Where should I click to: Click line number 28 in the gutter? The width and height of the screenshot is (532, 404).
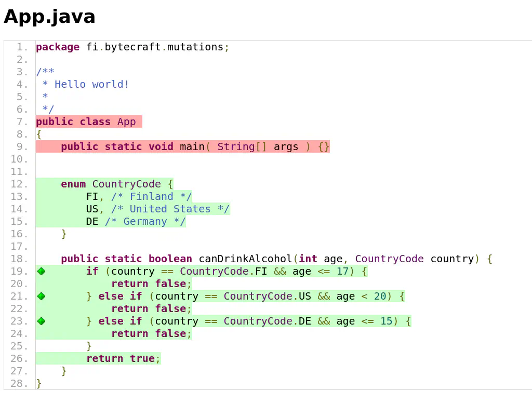[x=20, y=384]
